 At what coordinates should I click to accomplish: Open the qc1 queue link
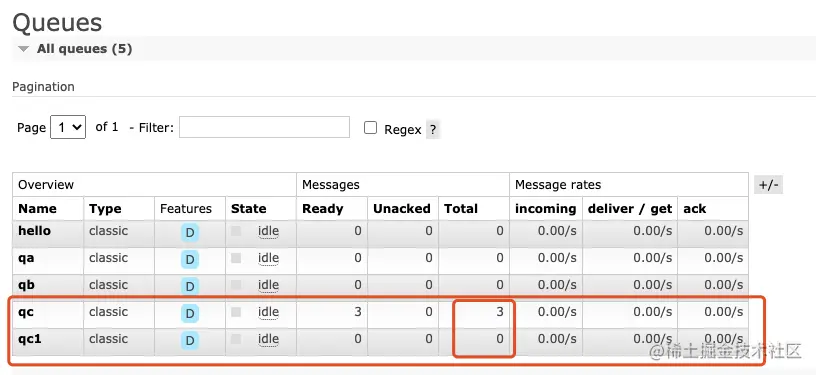pyautogui.click(x=30, y=339)
